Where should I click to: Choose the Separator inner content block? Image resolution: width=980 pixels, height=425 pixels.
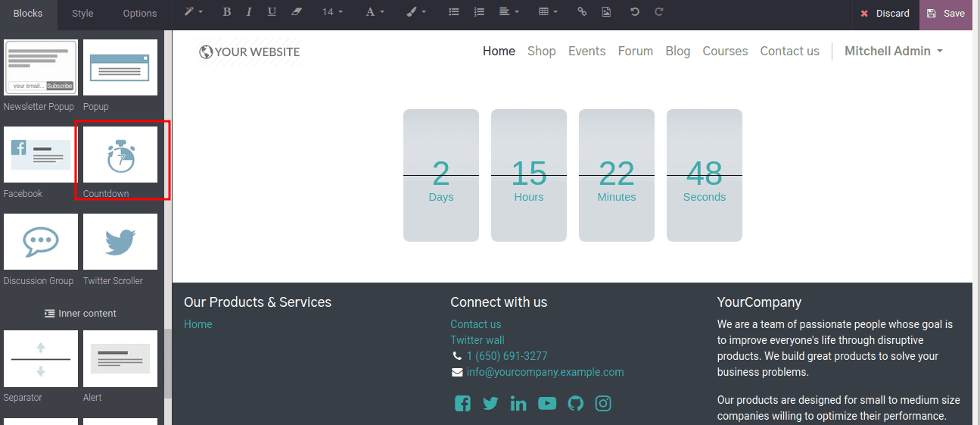click(40, 358)
